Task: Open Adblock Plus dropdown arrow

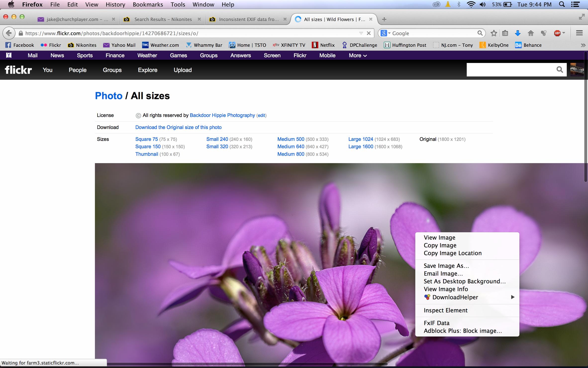Action: 564,33
